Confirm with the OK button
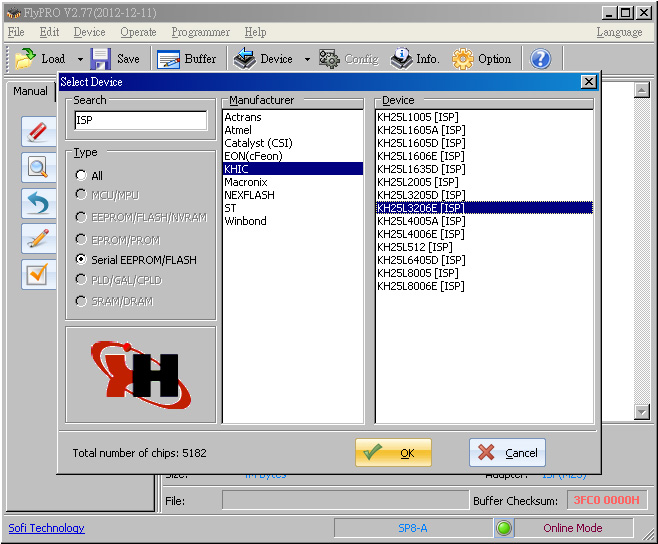This screenshot has width=658, height=544. (x=393, y=453)
